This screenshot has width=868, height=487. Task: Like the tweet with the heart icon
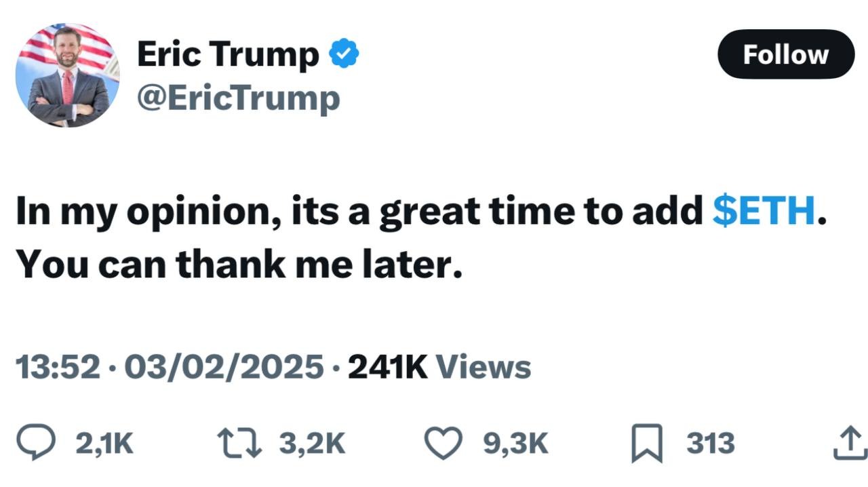click(x=443, y=443)
